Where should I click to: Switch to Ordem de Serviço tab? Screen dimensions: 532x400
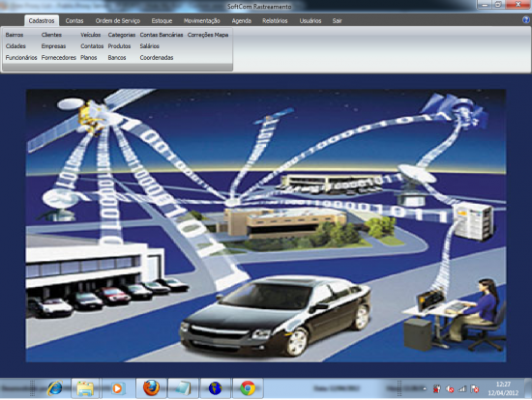click(x=118, y=20)
